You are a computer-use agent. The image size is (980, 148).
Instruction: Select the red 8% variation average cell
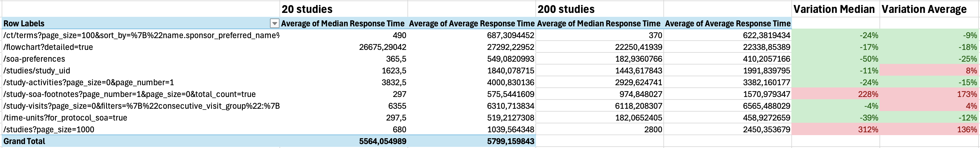[x=971, y=71]
